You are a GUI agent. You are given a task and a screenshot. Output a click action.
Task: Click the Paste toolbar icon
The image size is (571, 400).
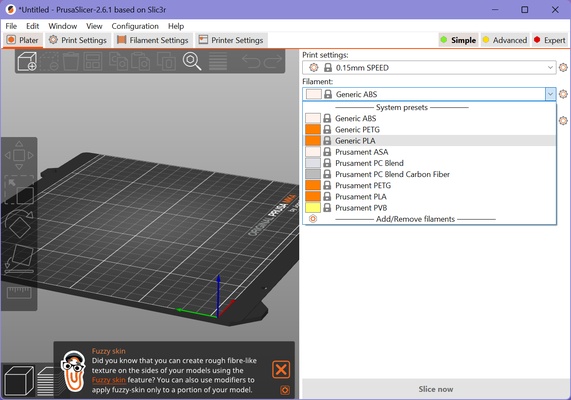pos(141,61)
